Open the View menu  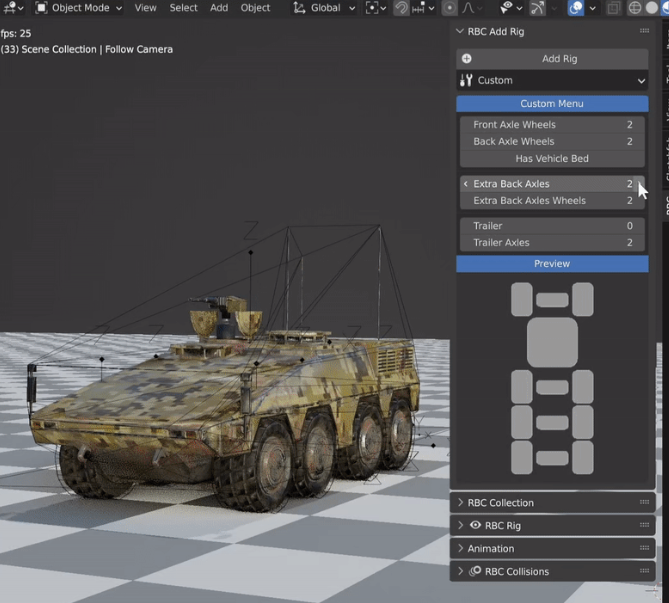[x=145, y=8]
